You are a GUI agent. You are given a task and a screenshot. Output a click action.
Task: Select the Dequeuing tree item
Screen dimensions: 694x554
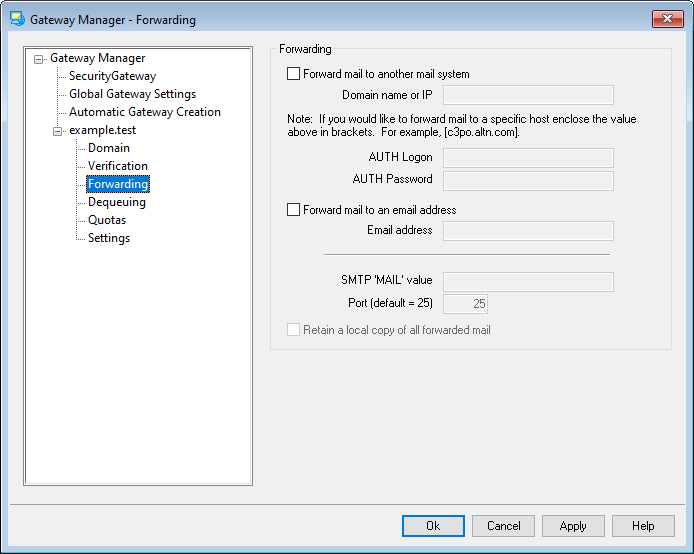pos(116,202)
